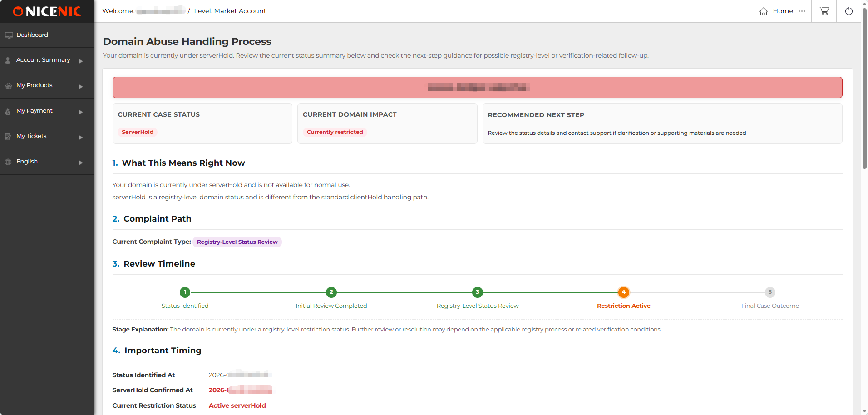The image size is (868, 415).
Task: Open the three-dots menu beside Home
Action: click(x=802, y=11)
